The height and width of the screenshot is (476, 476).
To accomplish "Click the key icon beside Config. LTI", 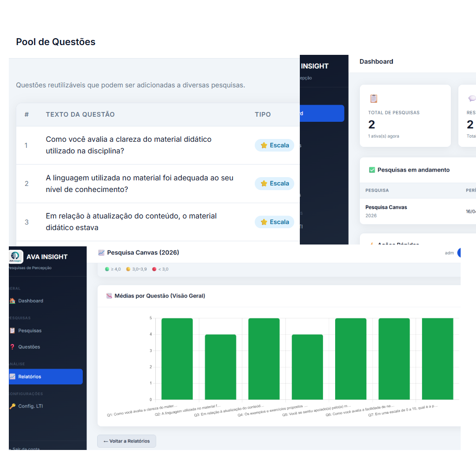I will point(13,406).
